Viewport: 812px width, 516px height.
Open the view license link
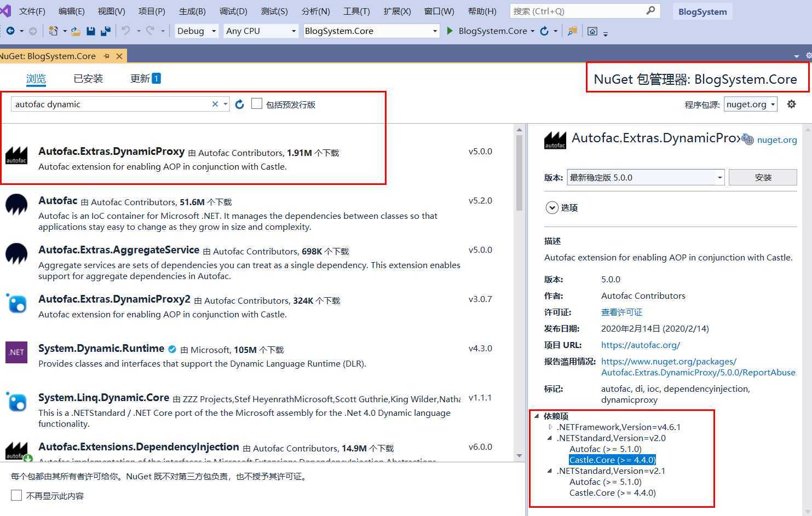click(x=621, y=312)
